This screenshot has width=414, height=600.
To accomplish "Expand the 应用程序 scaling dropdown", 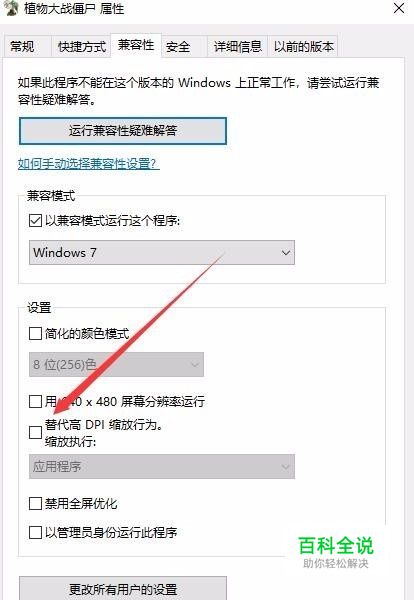I will [x=162, y=466].
